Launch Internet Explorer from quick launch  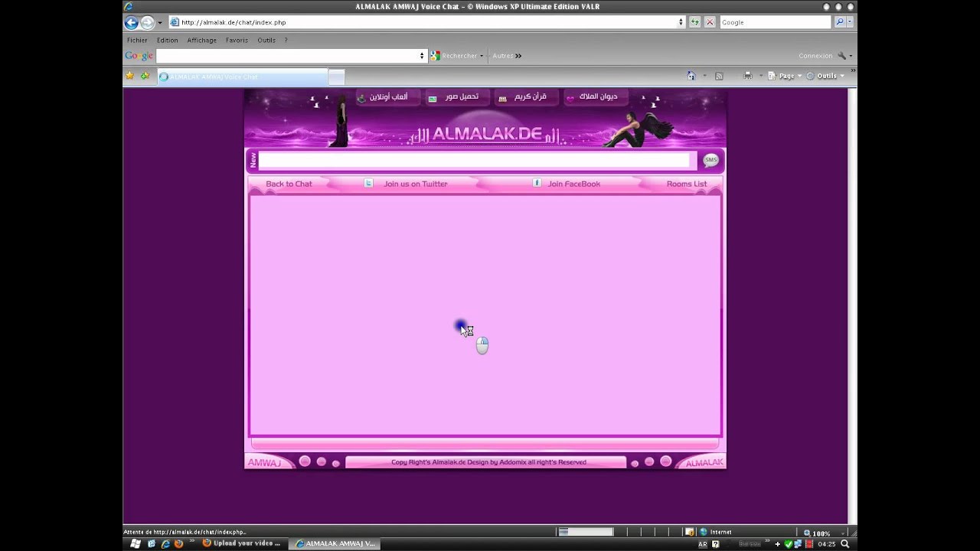[x=165, y=544]
